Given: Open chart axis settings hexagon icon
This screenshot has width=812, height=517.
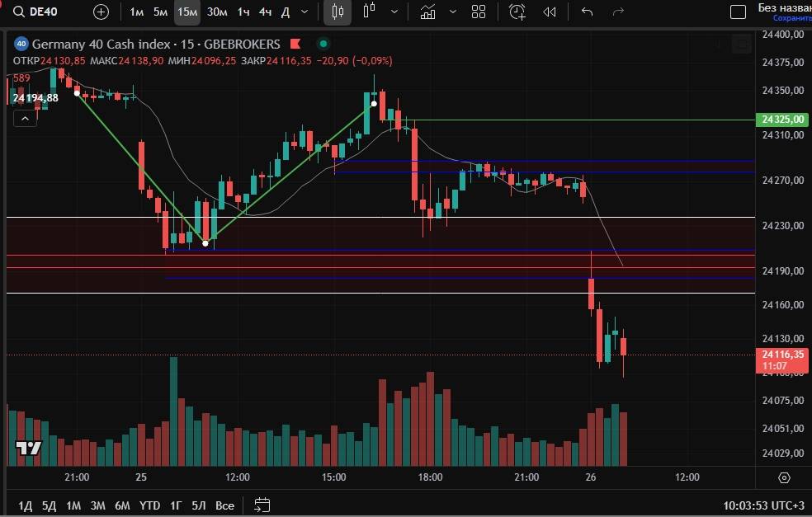Looking at the screenshot, I should (783, 477).
